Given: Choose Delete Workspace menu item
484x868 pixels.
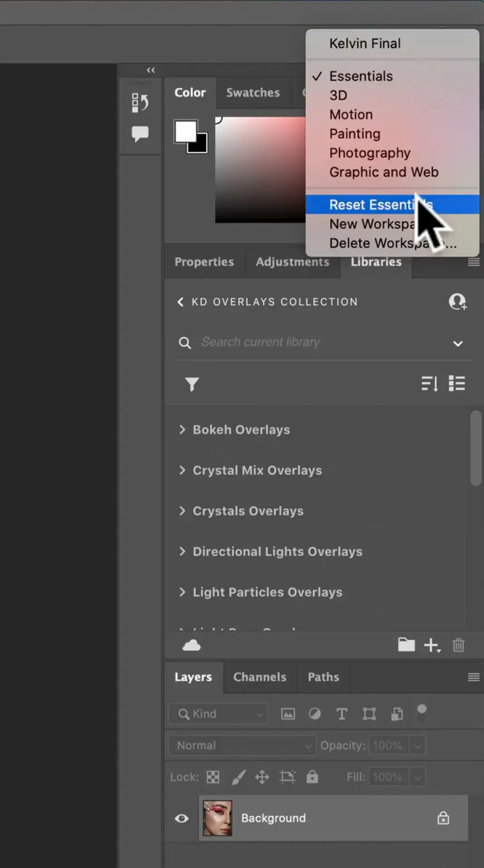Looking at the screenshot, I should point(392,243).
